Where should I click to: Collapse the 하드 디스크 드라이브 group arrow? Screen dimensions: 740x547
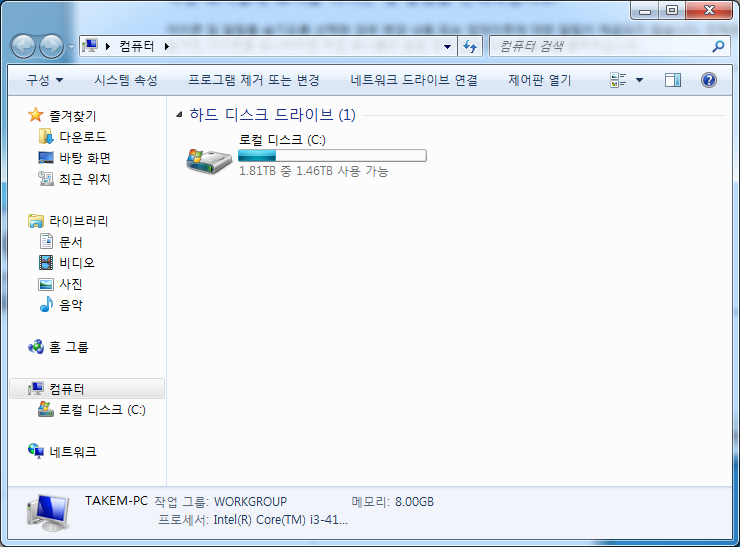pyautogui.click(x=179, y=115)
